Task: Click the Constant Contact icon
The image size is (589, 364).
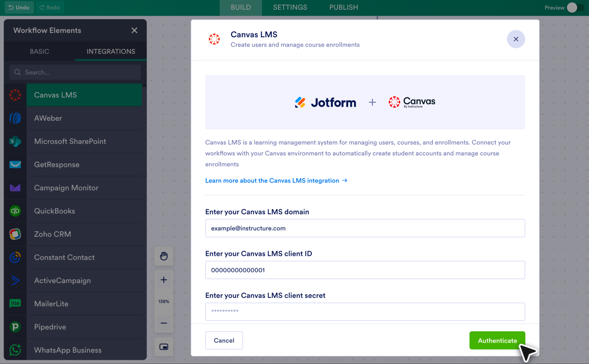Action: click(x=15, y=257)
